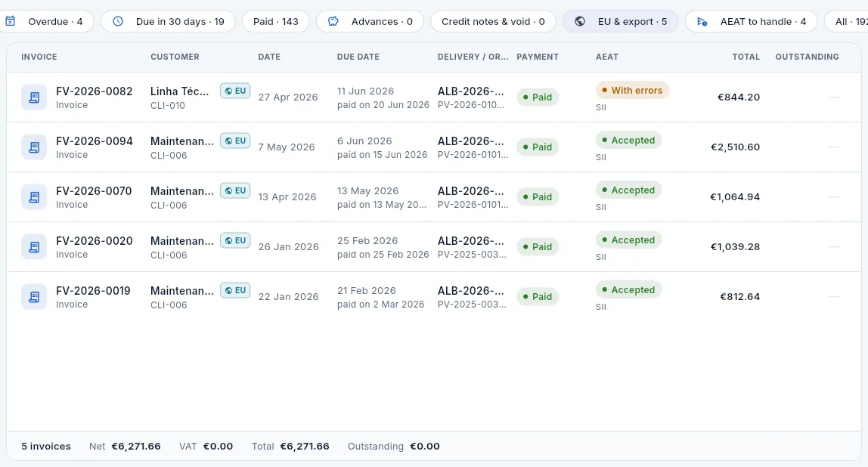Click the EU badge on the Linha Téc... row

(x=235, y=91)
